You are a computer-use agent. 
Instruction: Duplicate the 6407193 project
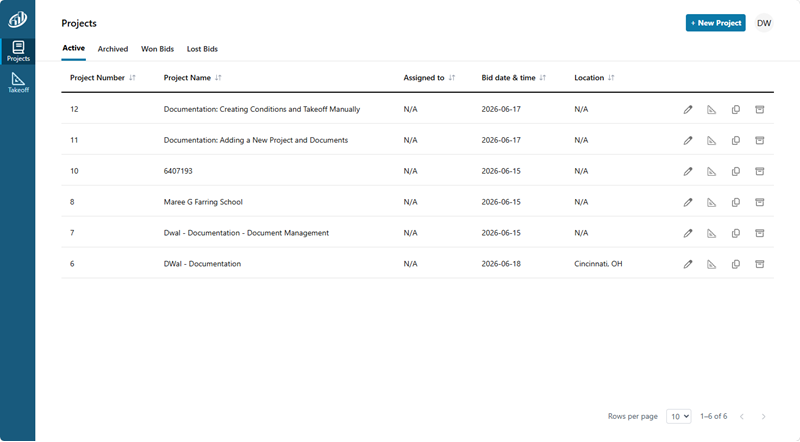736,171
